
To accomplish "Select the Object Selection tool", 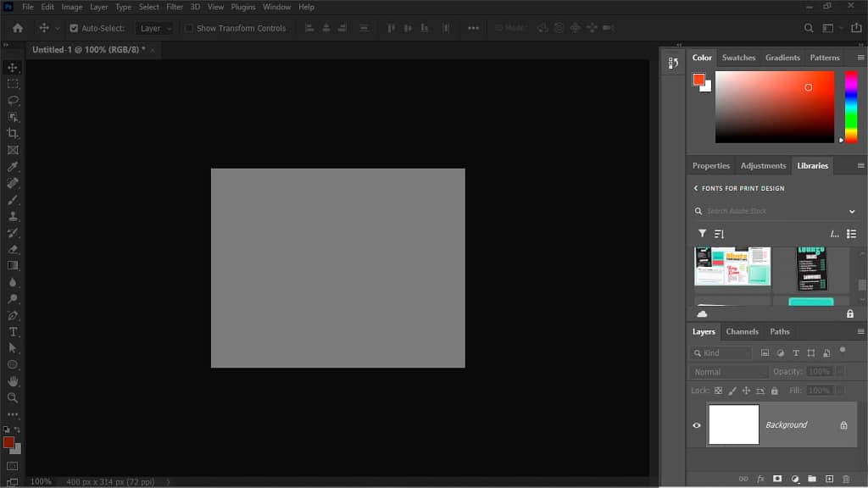I will pyautogui.click(x=12, y=117).
